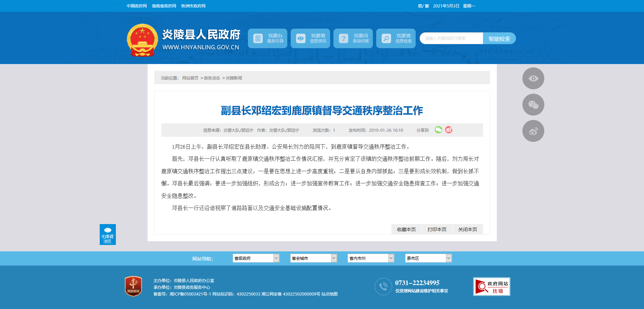Image resolution: width=644 pixels, height=309 pixels.
Task: Open the gray WeChat floating sidebar icon
Action: pyautogui.click(x=533, y=105)
